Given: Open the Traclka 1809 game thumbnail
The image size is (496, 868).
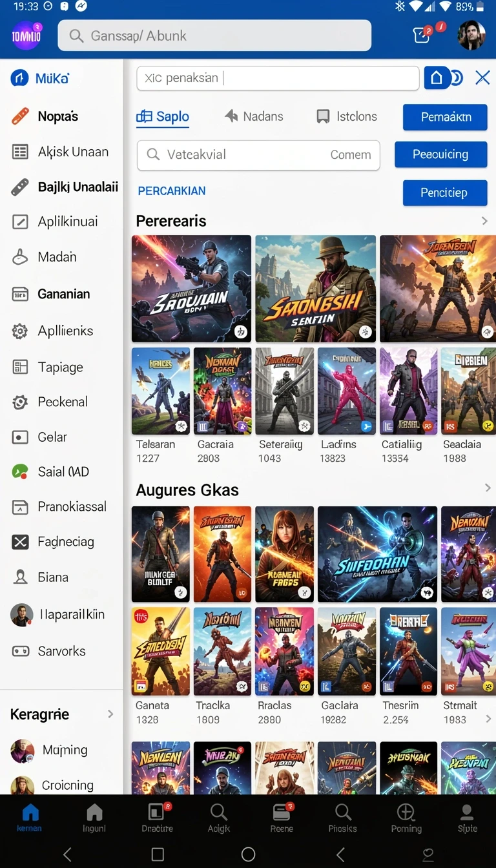Looking at the screenshot, I should coord(223,651).
